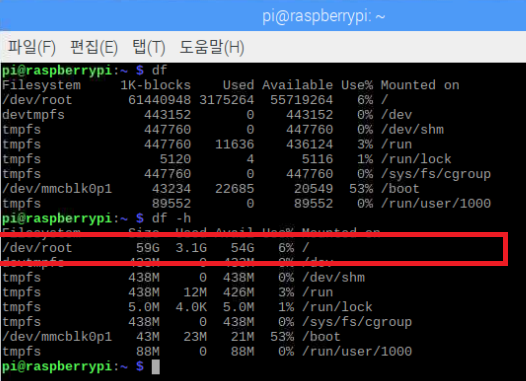
Task: Click the value 61440948
Action: [x=160, y=100]
